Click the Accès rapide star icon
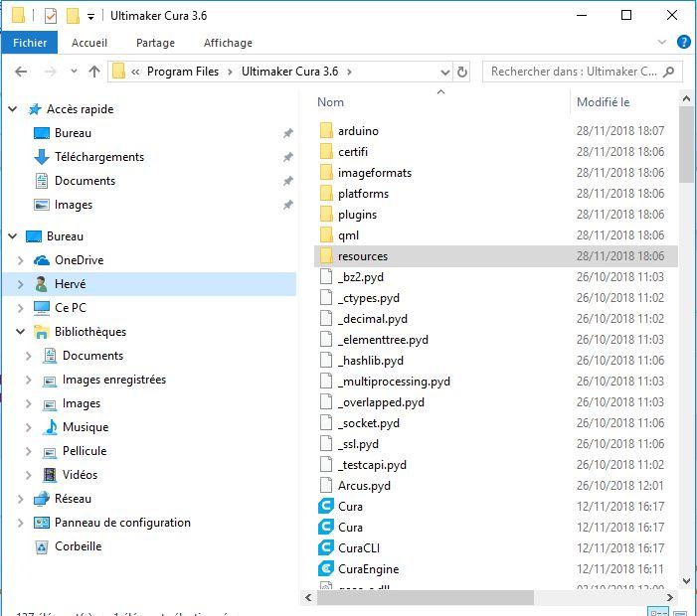The width and height of the screenshot is (697, 616). click(x=35, y=109)
